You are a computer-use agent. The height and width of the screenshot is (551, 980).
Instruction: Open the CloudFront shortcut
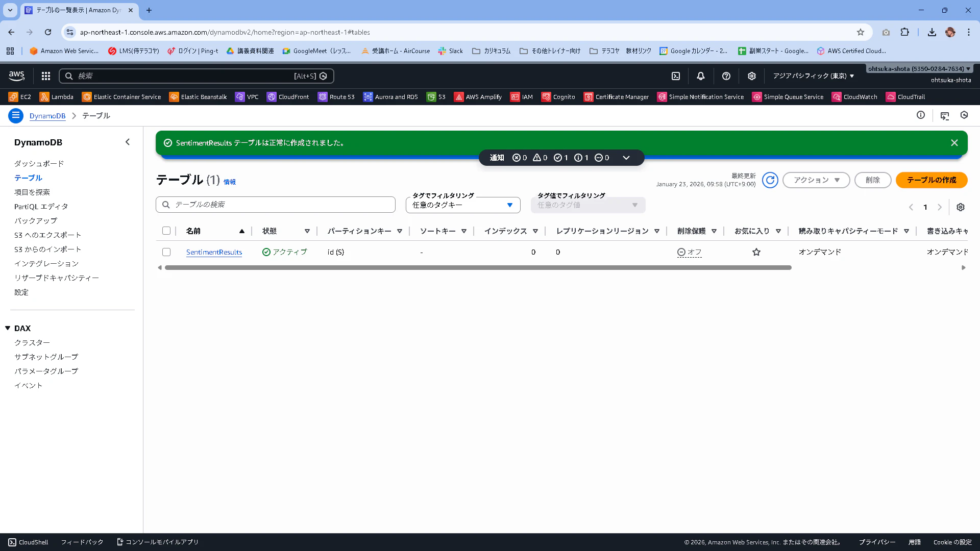coord(288,97)
